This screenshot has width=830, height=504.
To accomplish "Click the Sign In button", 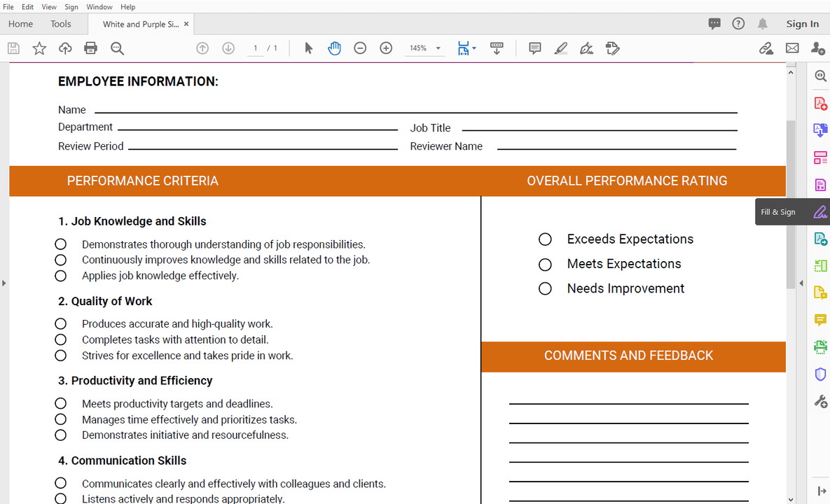I will 802,23.
